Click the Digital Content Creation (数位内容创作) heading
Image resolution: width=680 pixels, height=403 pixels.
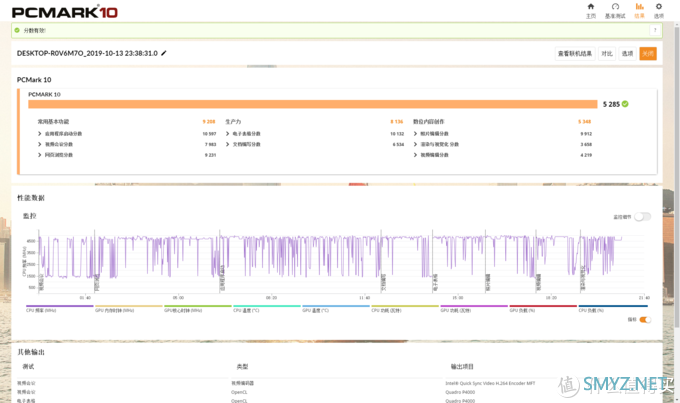coord(428,122)
